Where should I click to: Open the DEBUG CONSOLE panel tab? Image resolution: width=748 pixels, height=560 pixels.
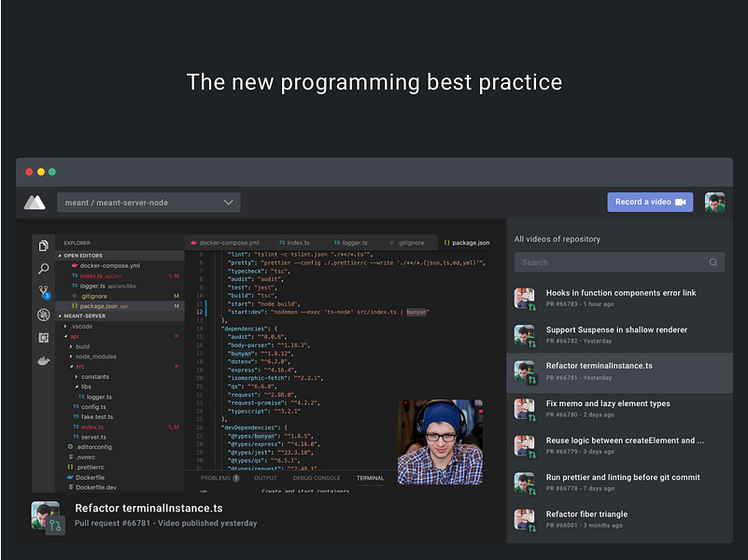click(317, 478)
